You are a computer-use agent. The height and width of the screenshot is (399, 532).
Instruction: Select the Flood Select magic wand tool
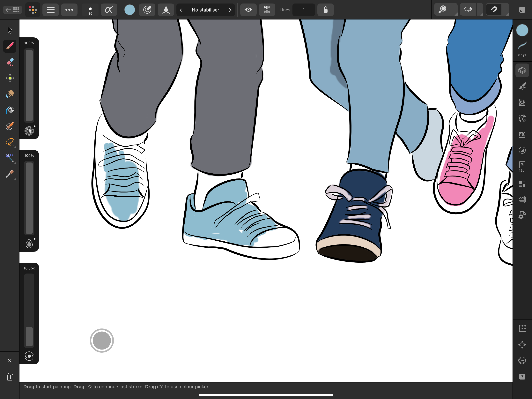pos(10,158)
